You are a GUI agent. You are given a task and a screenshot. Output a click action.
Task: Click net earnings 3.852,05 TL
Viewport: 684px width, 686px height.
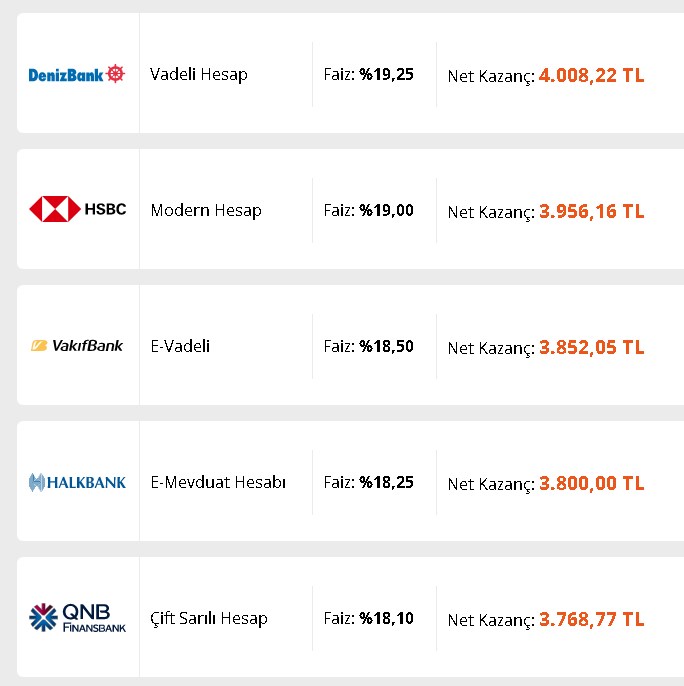click(591, 347)
